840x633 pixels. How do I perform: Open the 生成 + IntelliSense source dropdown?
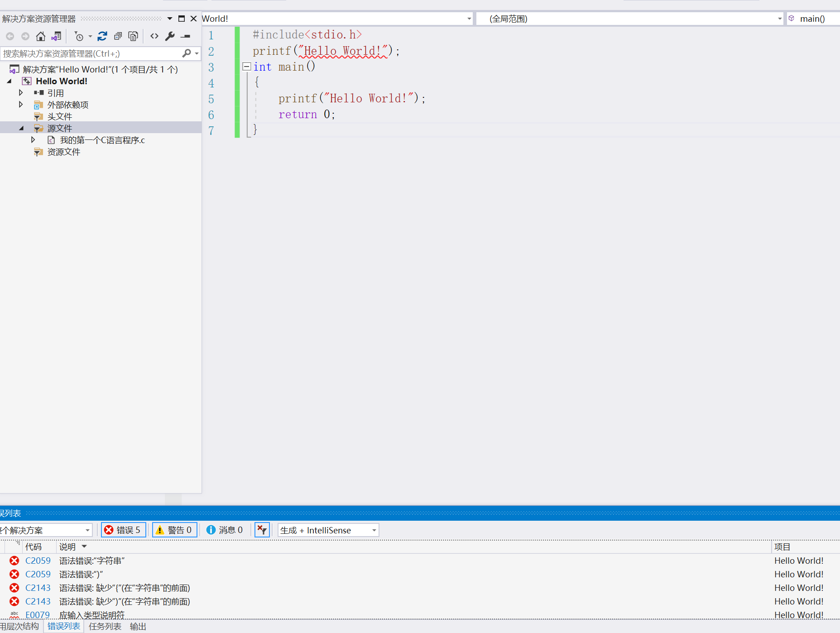pyautogui.click(x=328, y=530)
